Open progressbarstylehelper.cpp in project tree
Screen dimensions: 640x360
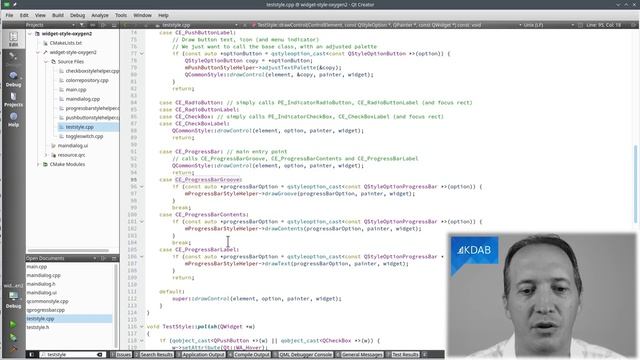click(92, 108)
